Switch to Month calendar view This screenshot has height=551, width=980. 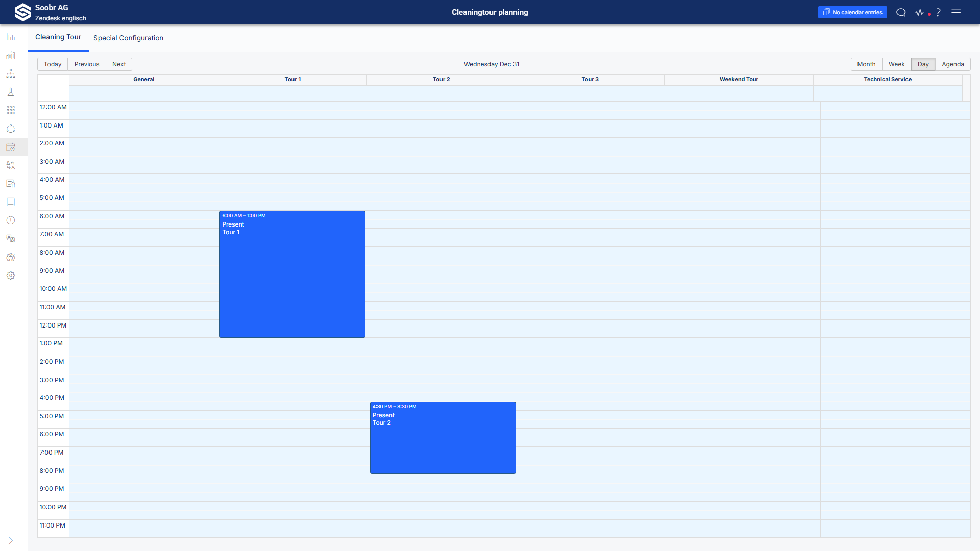[866, 64]
